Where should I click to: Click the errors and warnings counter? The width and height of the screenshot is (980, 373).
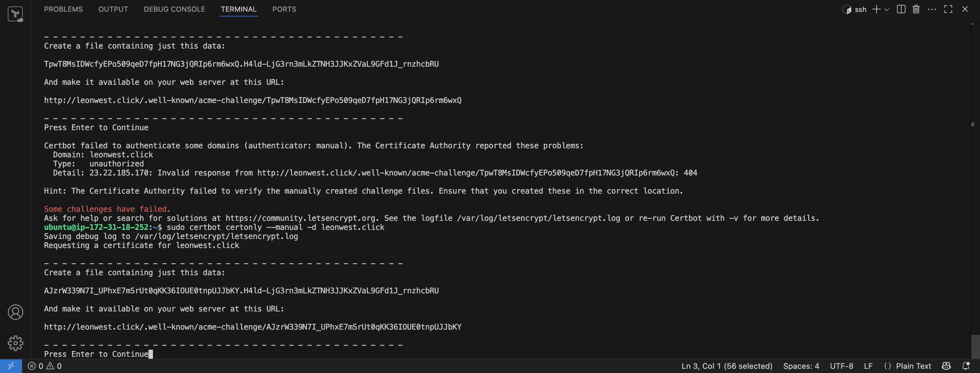tap(44, 366)
